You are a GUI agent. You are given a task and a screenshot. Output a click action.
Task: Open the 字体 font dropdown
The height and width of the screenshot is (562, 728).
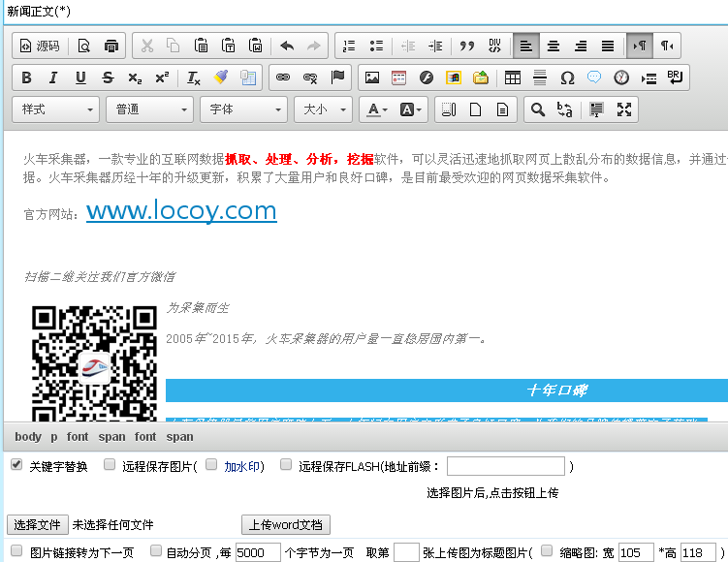pos(243,109)
